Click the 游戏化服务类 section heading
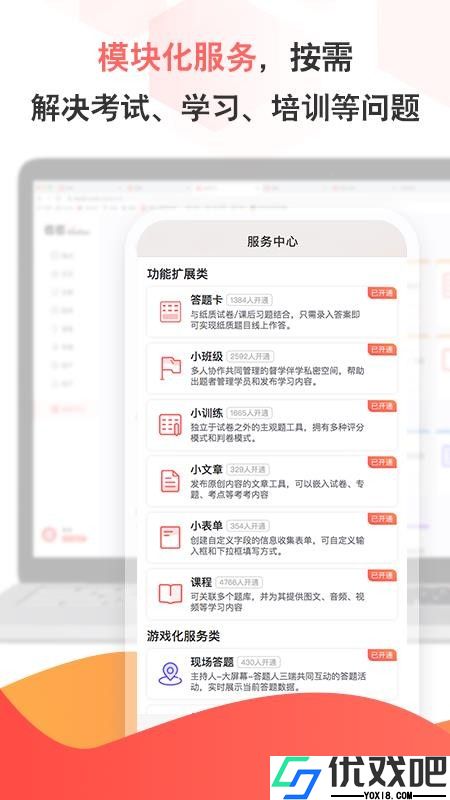 pos(183,636)
